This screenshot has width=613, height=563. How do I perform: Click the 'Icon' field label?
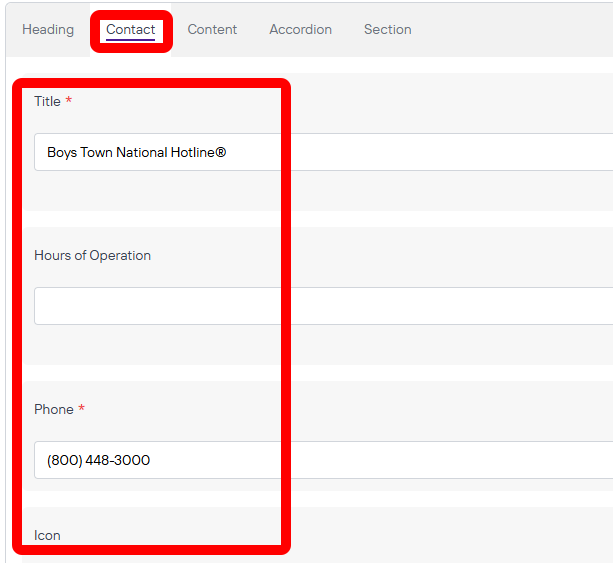[x=47, y=535]
